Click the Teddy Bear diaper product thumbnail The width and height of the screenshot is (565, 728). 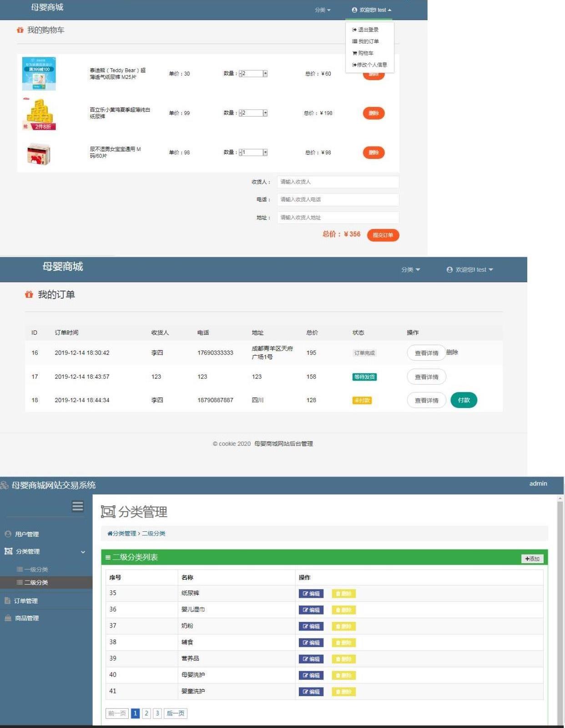[39, 73]
